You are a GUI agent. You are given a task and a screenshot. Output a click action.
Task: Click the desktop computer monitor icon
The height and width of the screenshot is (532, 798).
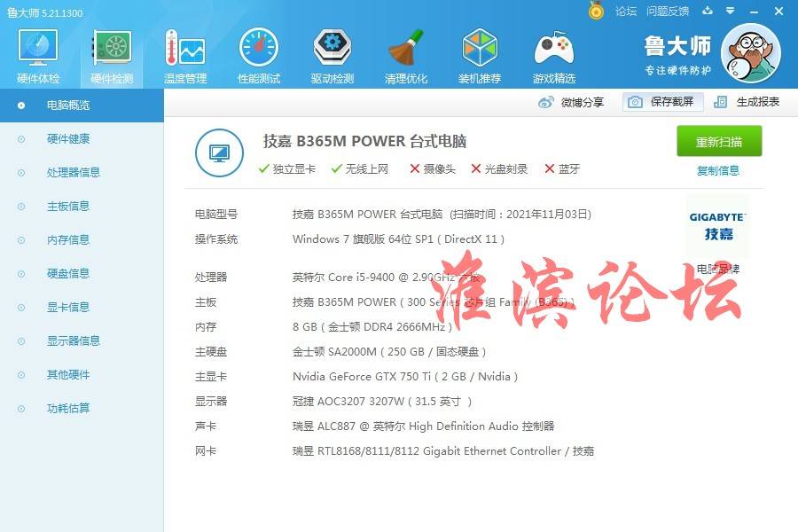tap(219, 153)
